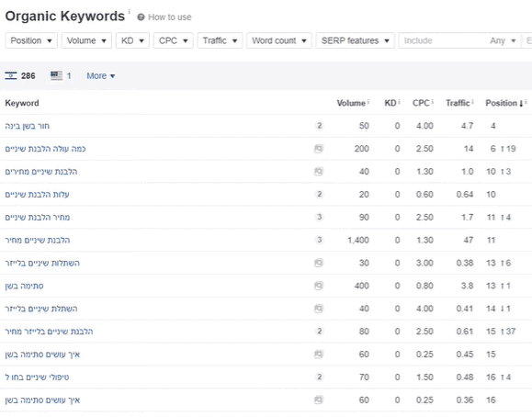Open keyword link טיפולי שיניים בחו ל
The image size is (532, 417).
[x=37, y=377]
